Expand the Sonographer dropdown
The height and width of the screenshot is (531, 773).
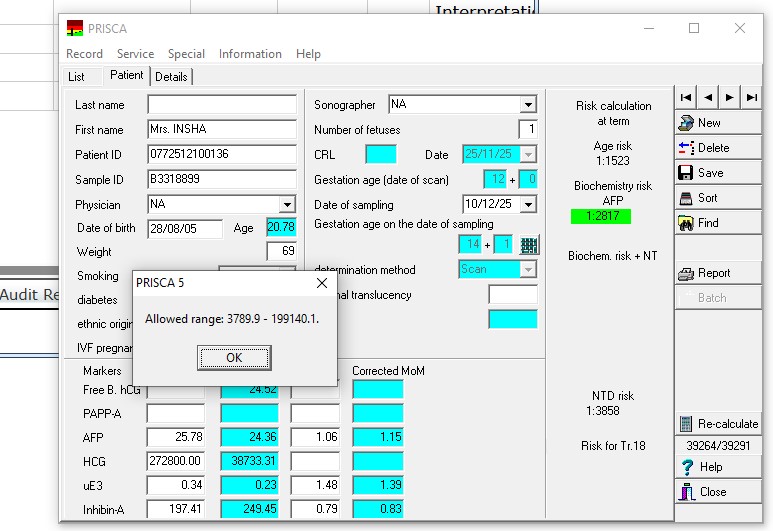click(528, 105)
